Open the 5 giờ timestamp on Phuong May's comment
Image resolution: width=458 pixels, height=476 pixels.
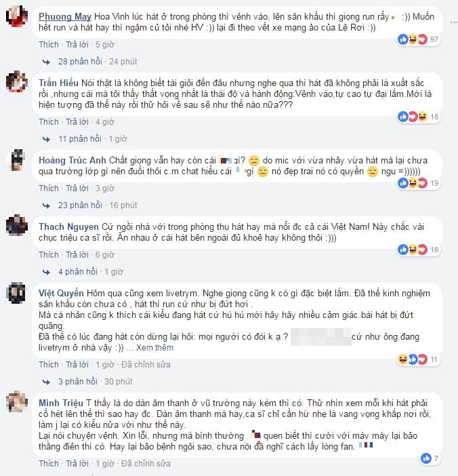105,45
